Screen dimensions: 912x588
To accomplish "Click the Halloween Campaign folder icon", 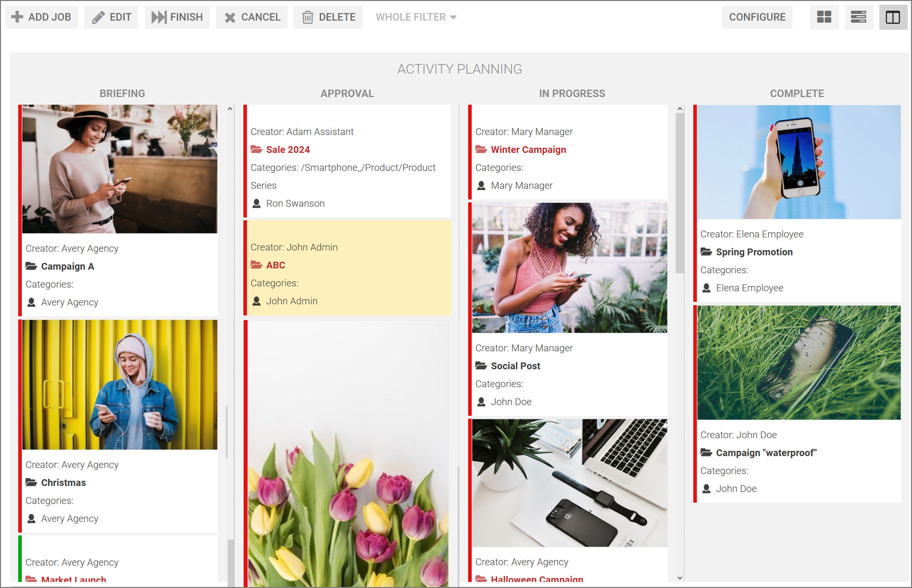I will click(x=481, y=579).
